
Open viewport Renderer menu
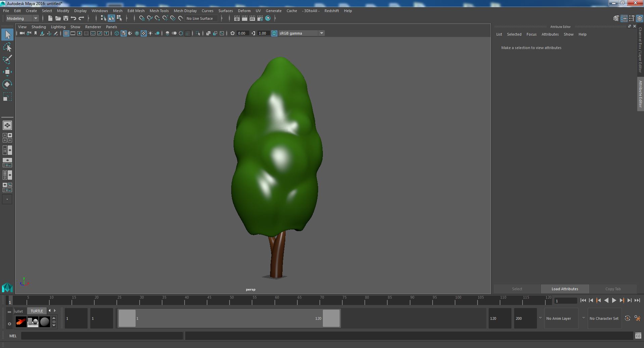pos(93,27)
